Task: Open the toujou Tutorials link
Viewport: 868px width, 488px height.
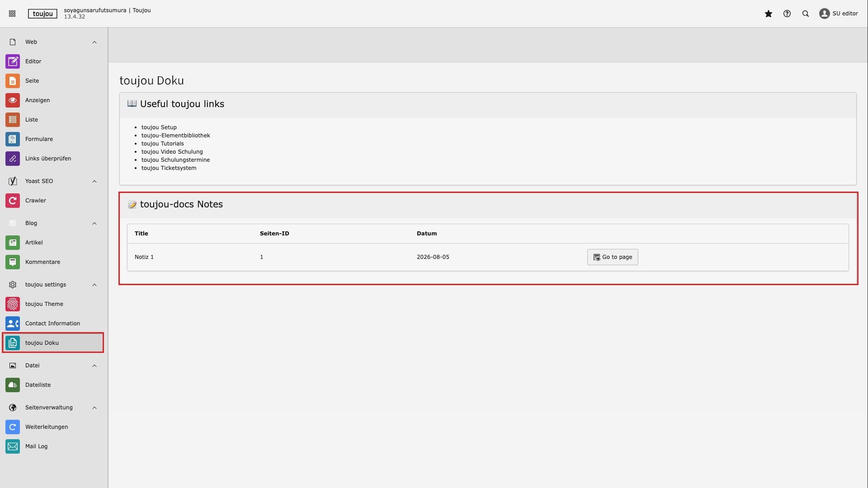Action: coord(163,144)
